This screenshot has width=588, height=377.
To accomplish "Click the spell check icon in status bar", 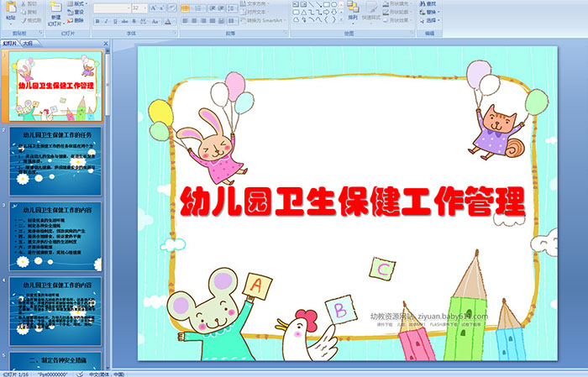I will (x=80, y=374).
